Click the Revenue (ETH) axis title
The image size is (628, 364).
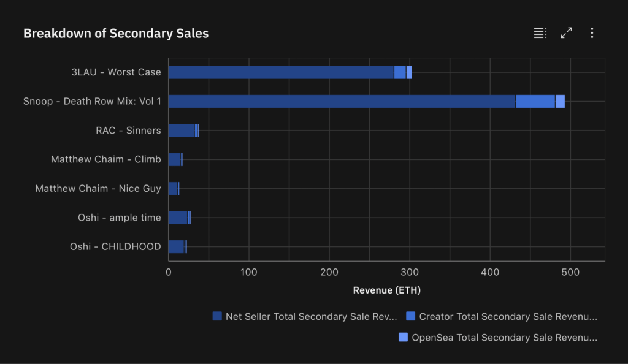[386, 290]
